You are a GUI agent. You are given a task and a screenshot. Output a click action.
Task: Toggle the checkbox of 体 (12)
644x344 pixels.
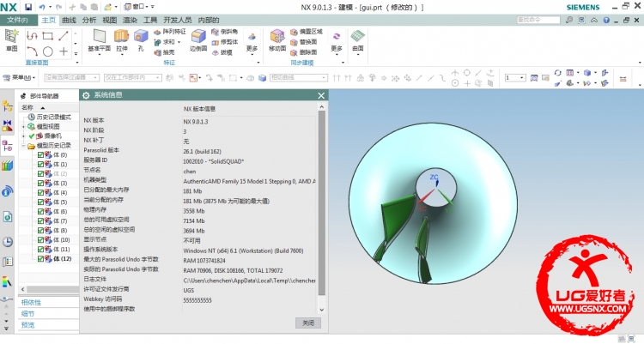40,258
